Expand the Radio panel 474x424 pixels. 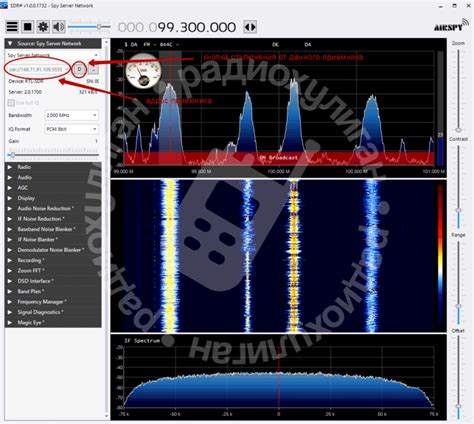point(53,167)
